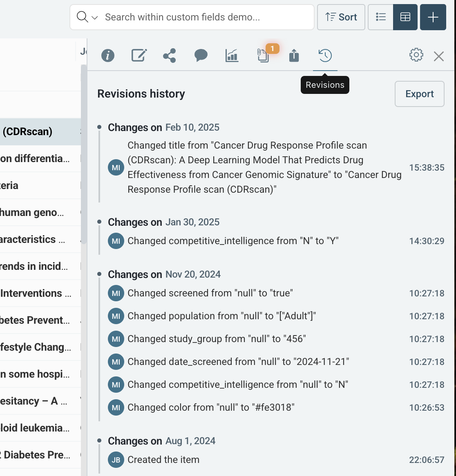
Task: Click the 14:30:29 timestamp
Action: [427, 241]
